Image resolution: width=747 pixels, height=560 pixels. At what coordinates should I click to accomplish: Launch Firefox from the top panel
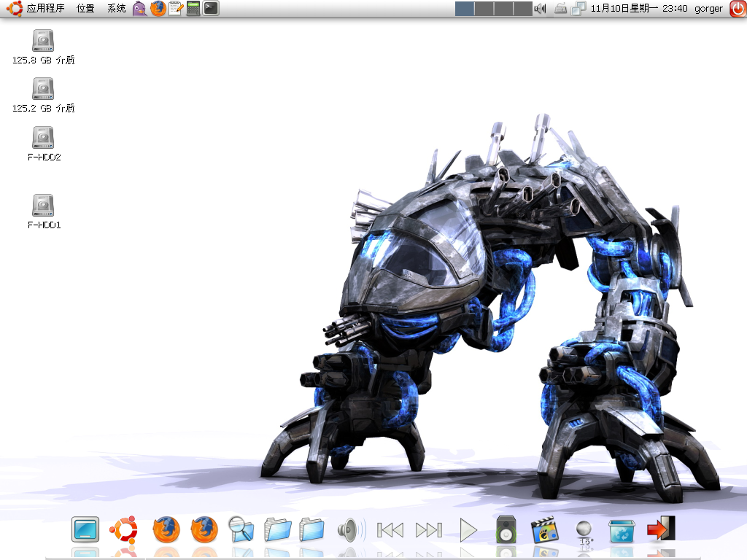[158, 9]
